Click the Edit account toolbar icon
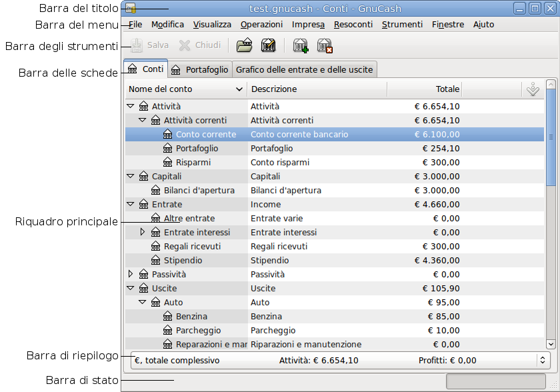This screenshot has width=560, height=392. [268, 45]
